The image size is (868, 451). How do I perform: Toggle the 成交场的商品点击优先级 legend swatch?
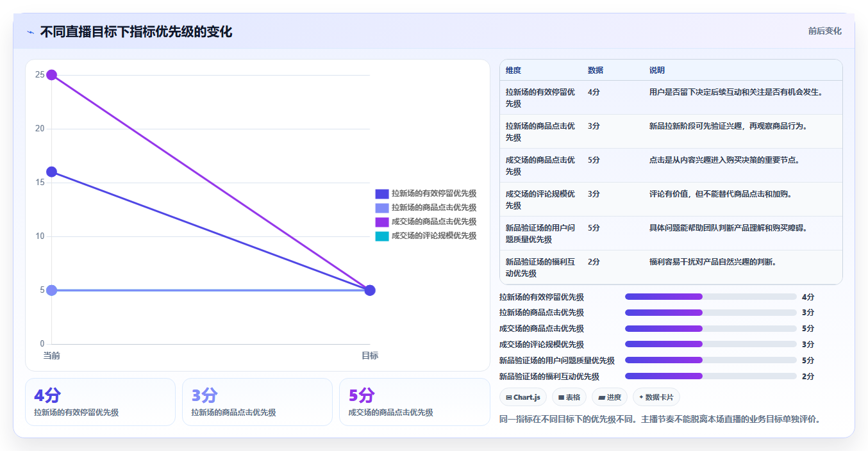(x=382, y=222)
